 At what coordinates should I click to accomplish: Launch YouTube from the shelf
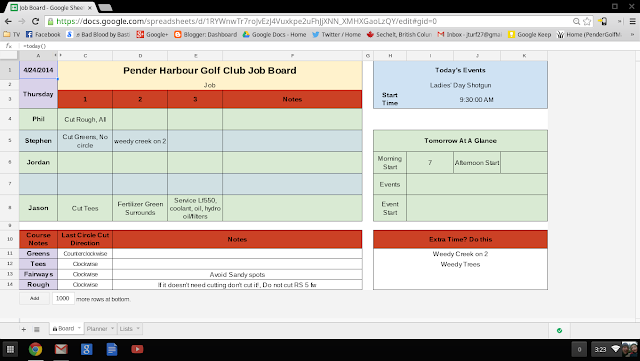click(x=137, y=349)
